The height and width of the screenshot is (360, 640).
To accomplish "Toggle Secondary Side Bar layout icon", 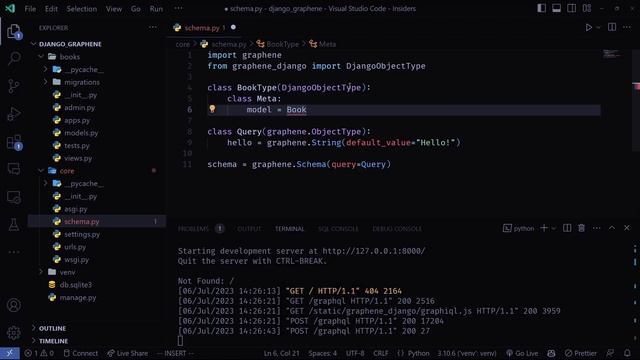I will [x=571, y=8].
